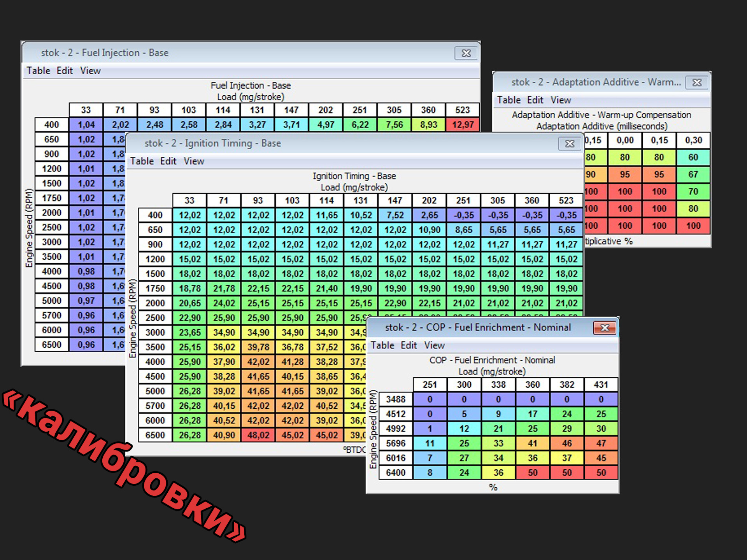Close the Adaptation Additive window

[x=697, y=82]
